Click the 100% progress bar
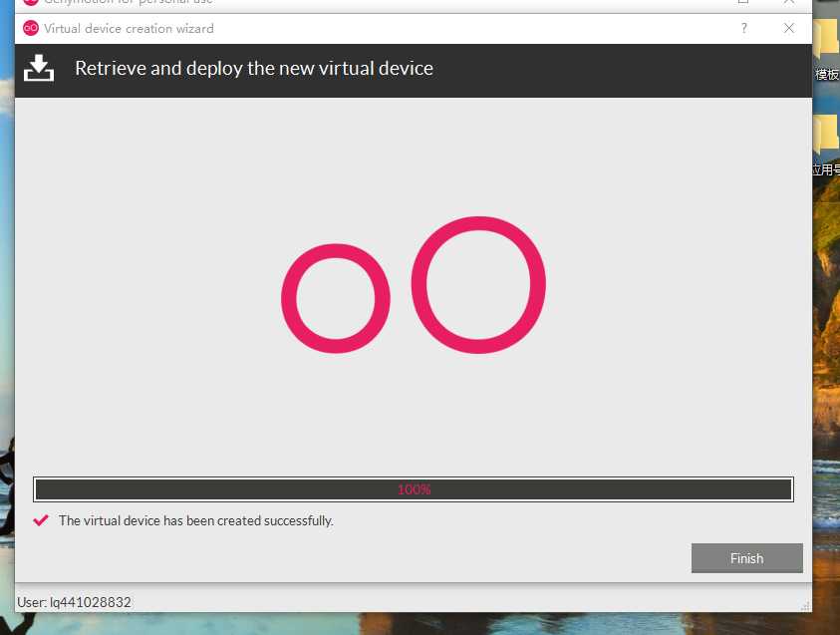 pyautogui.click(x=414, y=489)
